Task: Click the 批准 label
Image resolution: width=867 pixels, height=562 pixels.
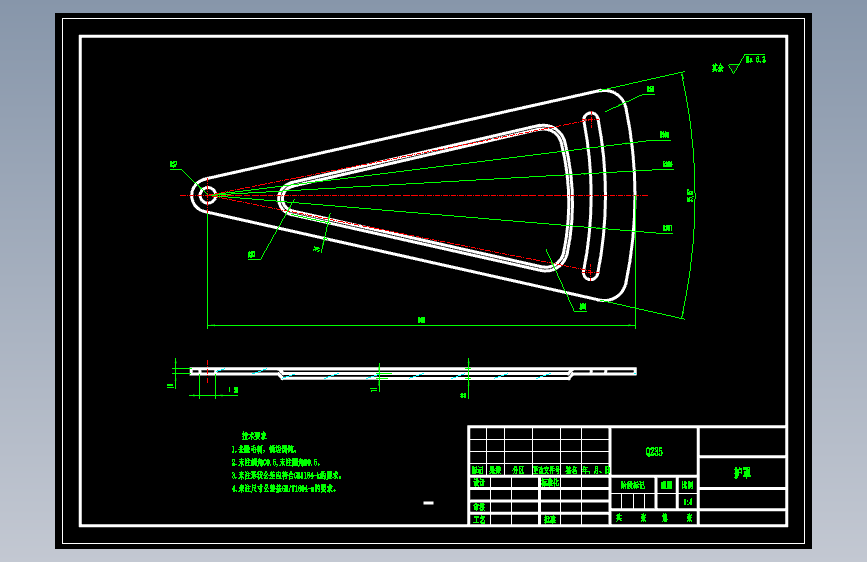Action: click(x=550, y=519)
